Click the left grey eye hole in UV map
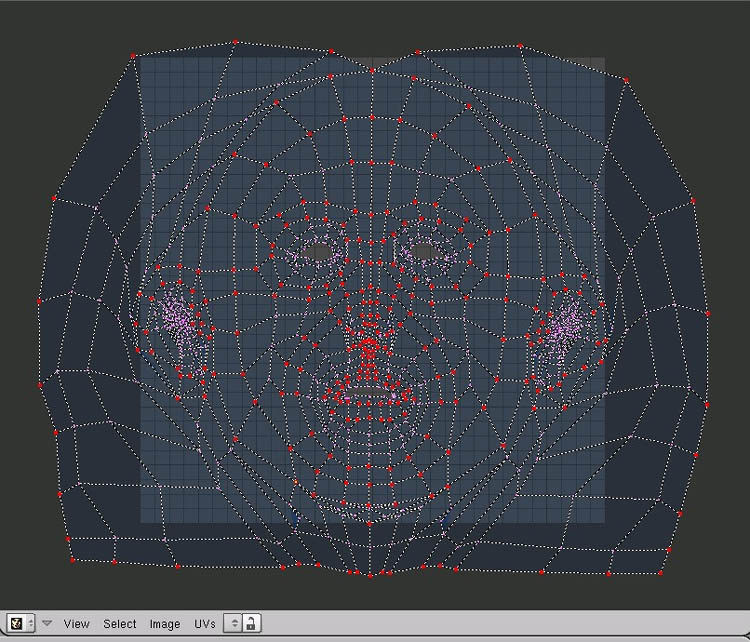Image resolution: width=750 pixels, height=642 pixels. [319, 252]
